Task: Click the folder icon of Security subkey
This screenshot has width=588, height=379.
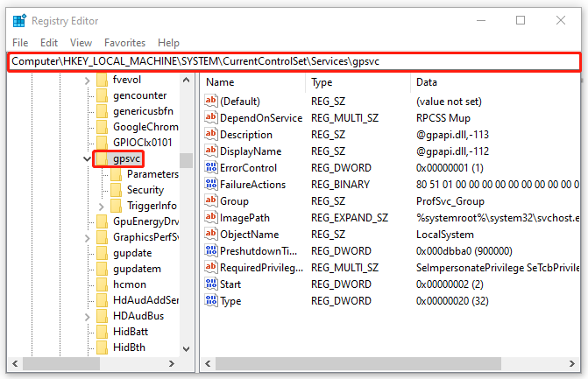Action: click(117, 190)
